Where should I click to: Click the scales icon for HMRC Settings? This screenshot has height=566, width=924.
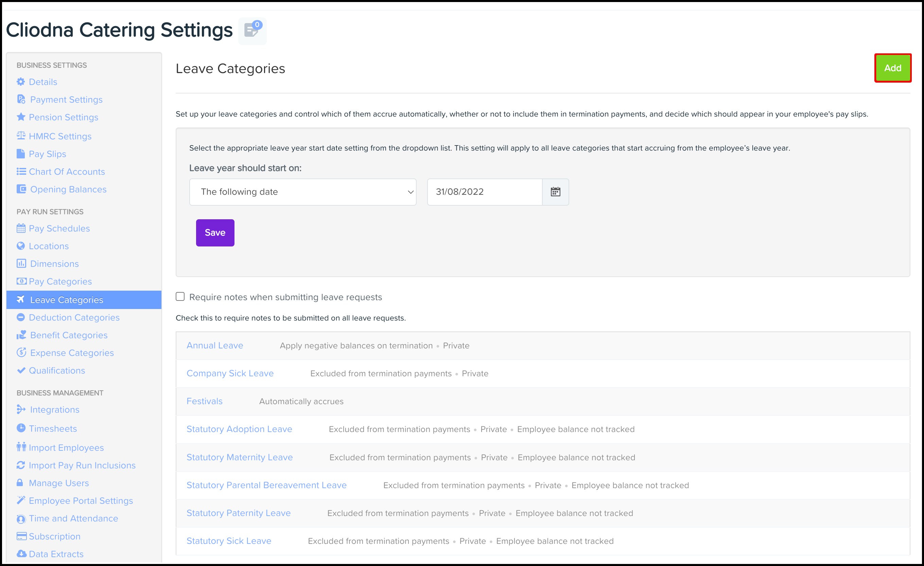tap(21, 136)
